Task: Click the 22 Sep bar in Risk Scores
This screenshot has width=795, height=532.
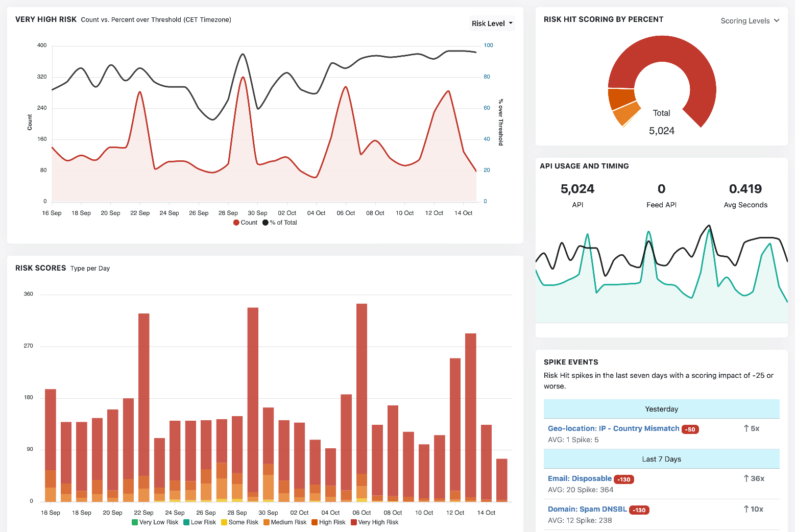Action: (x=144, y=407)
